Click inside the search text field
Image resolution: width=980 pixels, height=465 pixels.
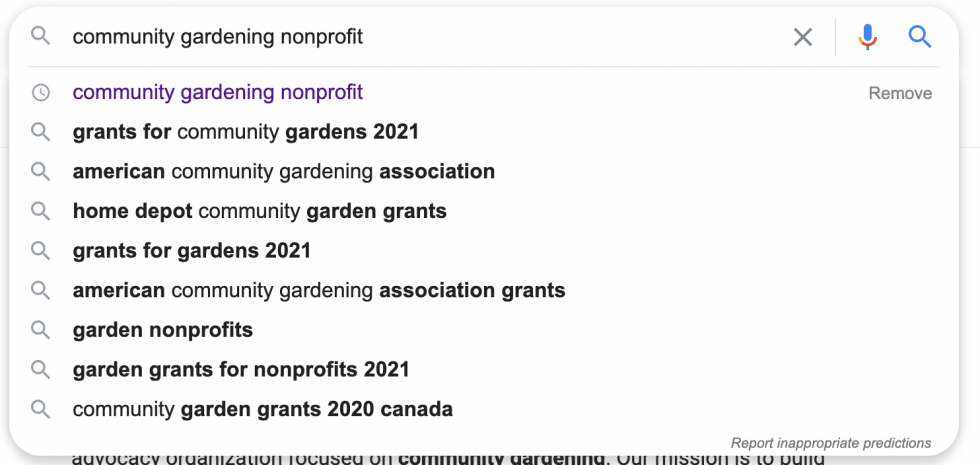tap(425, 37)
